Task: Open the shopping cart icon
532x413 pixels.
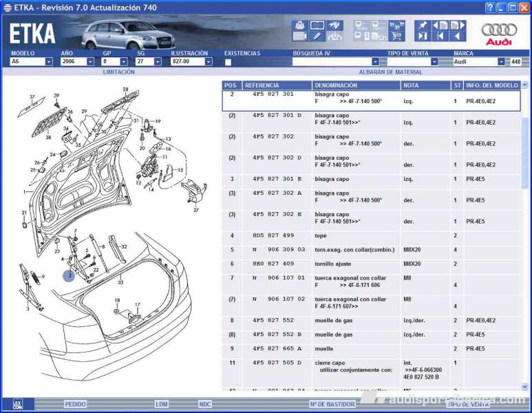Action: [x=396, y=36]
